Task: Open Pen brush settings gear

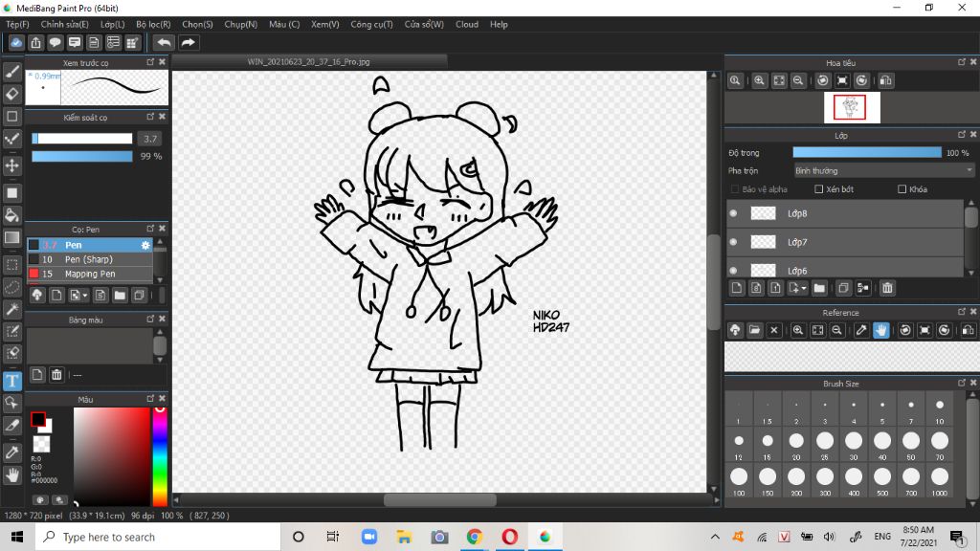Action: [x=145, y=245]
